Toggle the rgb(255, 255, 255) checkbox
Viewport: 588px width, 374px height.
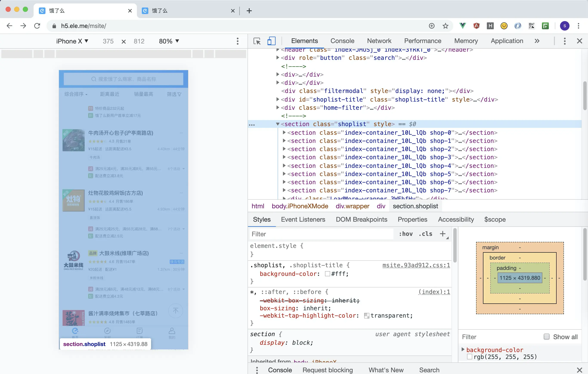pyautogui.click(x=470, y=357)
